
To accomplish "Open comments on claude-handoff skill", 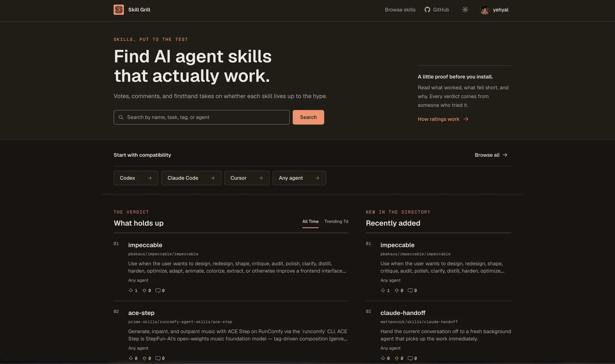I will 412,358.
